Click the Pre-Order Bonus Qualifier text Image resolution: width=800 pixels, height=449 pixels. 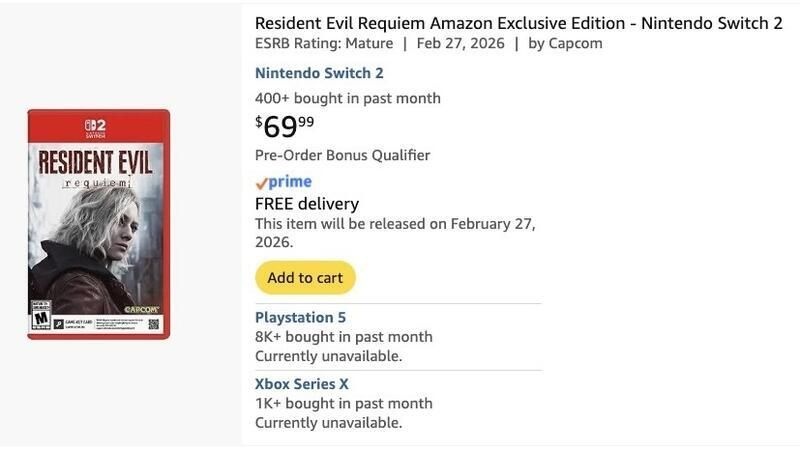(x=342, y=155)
